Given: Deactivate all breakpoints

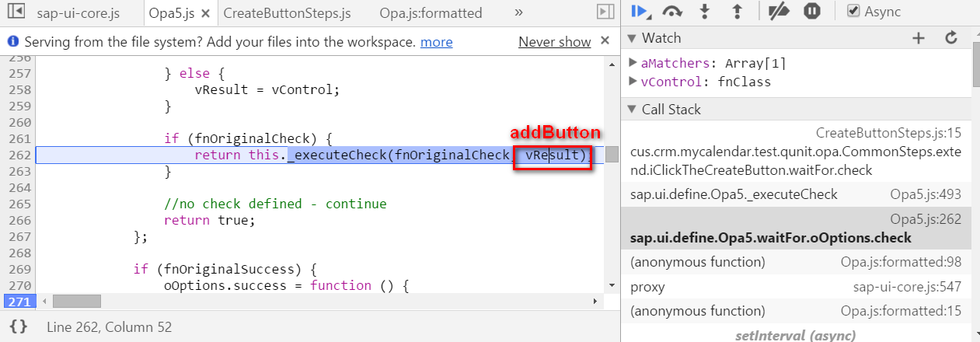Looking at the screenshot, I should pos(778,12).
